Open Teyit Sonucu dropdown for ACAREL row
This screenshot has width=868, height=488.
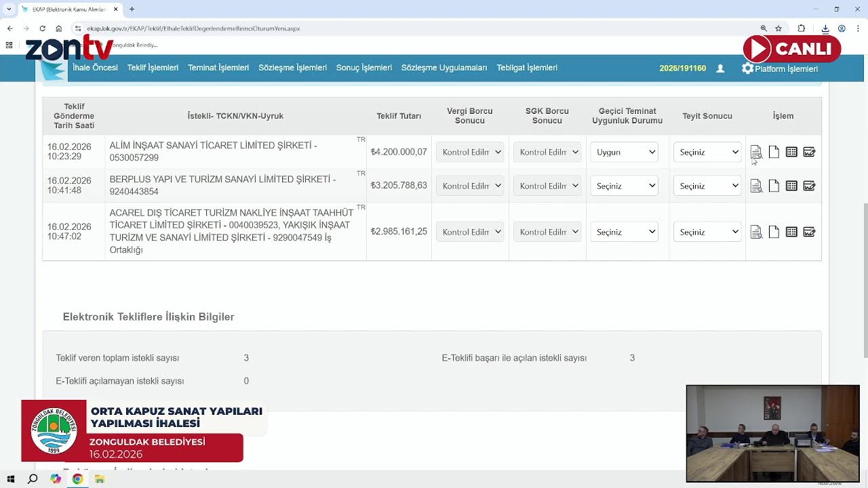707,232
